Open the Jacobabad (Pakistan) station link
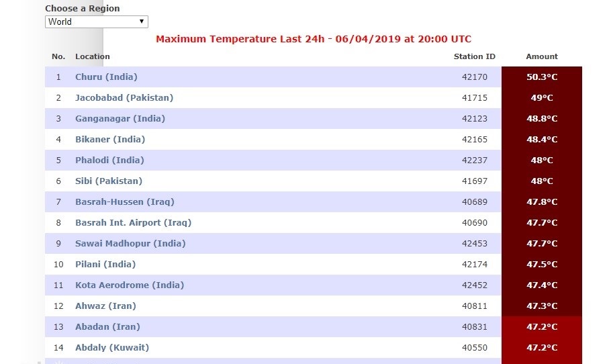 point(124,98)
